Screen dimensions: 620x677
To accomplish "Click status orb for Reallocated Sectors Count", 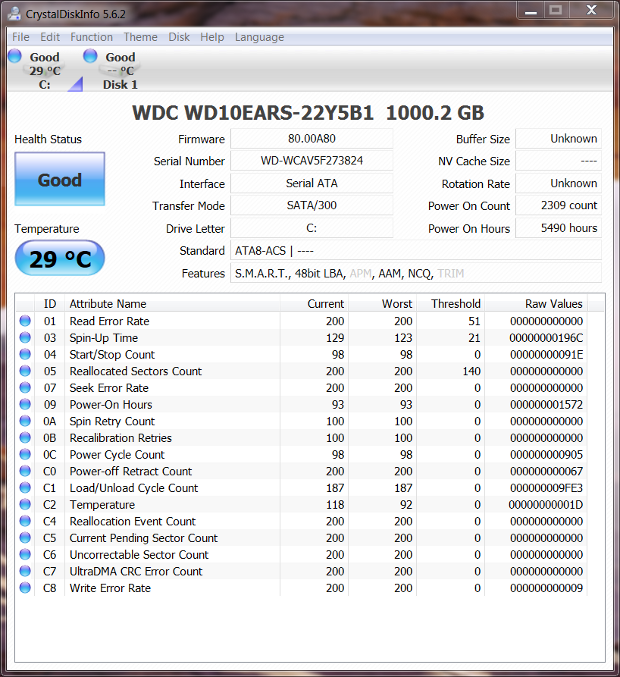I will [26, 371].
